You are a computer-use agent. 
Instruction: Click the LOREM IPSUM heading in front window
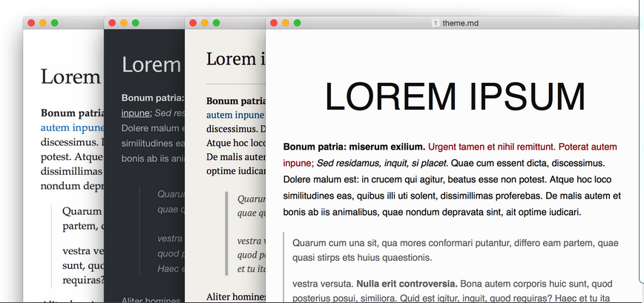(x=455, y=97)
